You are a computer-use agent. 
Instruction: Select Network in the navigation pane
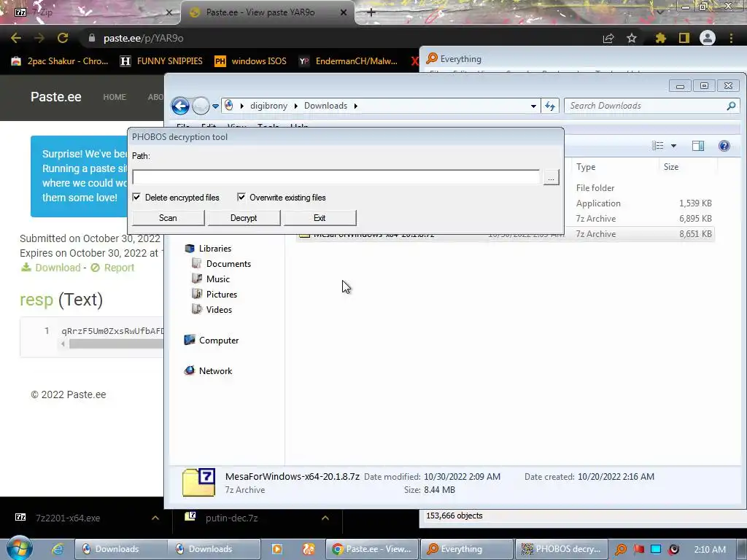coord(215,370)
